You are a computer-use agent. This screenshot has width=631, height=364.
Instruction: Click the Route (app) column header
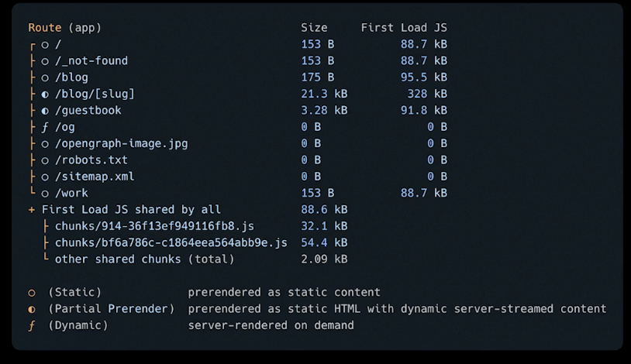pos(64,28)
